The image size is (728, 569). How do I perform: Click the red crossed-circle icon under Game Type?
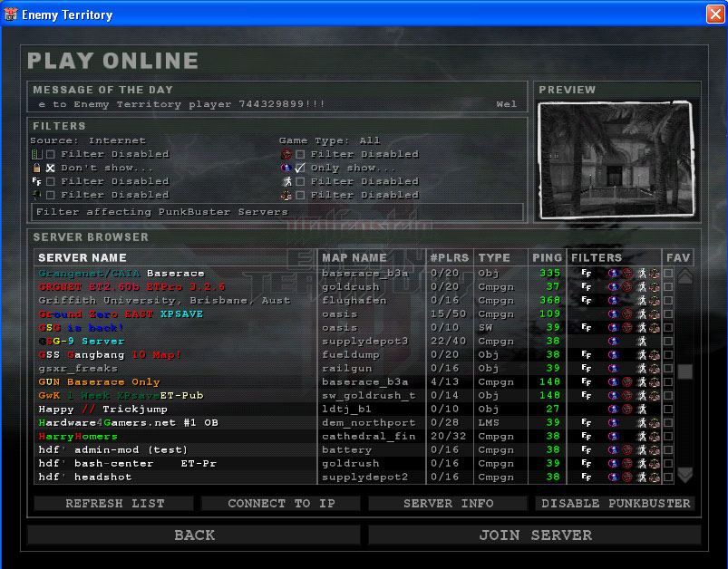[286, 154]
